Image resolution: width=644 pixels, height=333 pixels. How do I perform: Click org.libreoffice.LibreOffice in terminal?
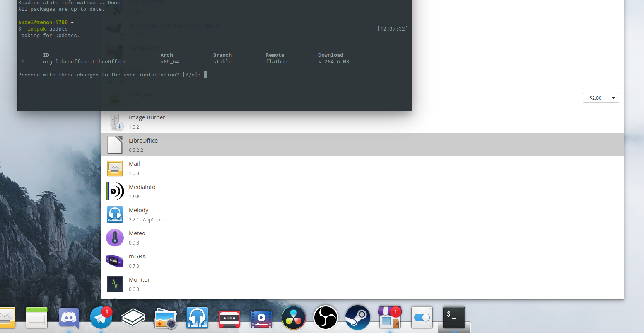point(85,62)
